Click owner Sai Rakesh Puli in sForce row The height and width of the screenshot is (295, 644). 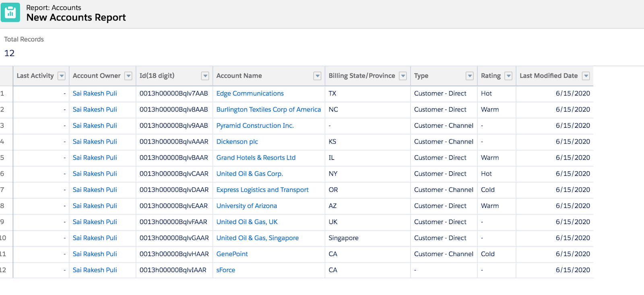[95, 270]
